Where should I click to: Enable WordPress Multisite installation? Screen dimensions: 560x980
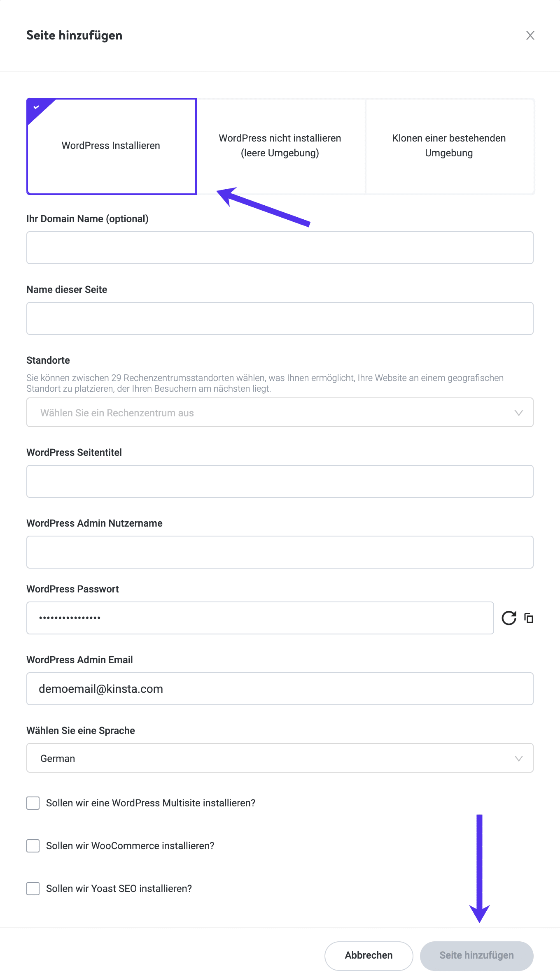click(x=33, y=803)
